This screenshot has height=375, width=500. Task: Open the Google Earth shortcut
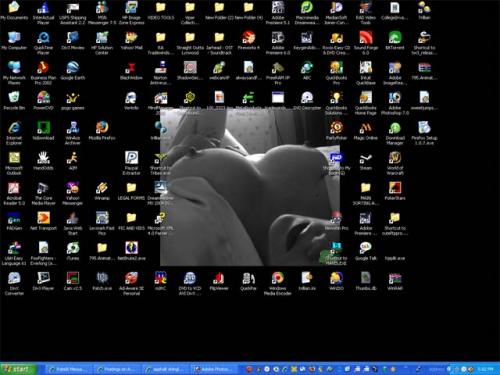point(73,71)
